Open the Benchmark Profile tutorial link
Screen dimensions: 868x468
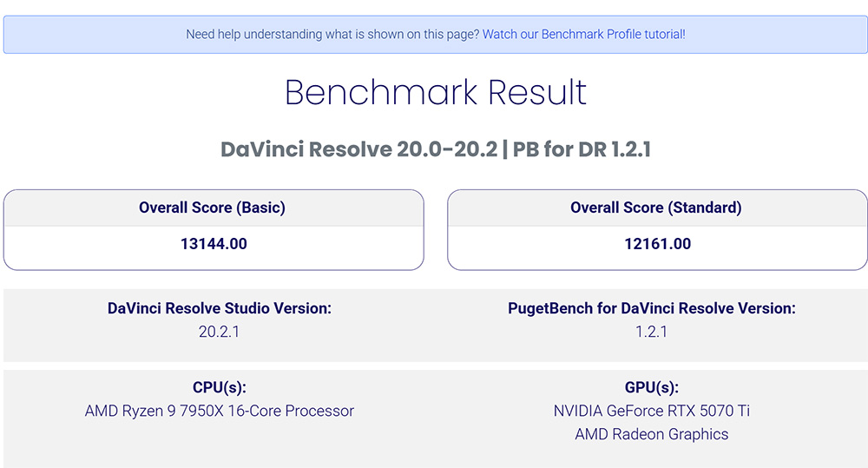pyautogui.click(x=583, y=35)
